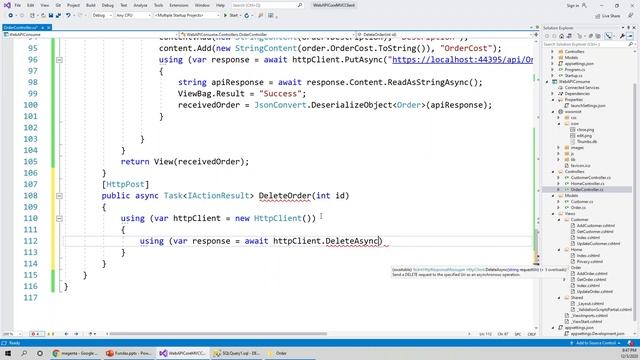Click the Solution Explorer Home icon
640x360 pixels.
click(x=561, y=36)
